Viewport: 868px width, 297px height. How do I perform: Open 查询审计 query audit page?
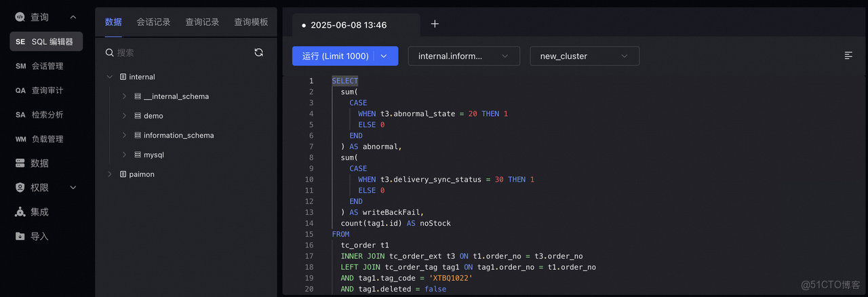(x=47, y=90)
